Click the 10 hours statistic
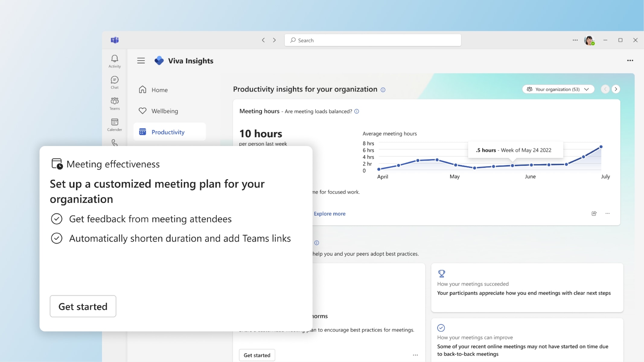This screenshot has height=362, width=644. pos(261,134)
